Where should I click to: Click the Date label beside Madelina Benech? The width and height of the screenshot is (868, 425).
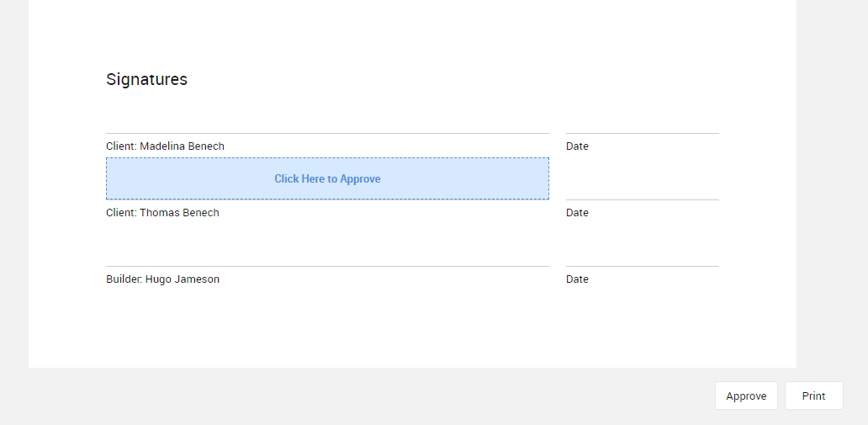pos(577,146)
